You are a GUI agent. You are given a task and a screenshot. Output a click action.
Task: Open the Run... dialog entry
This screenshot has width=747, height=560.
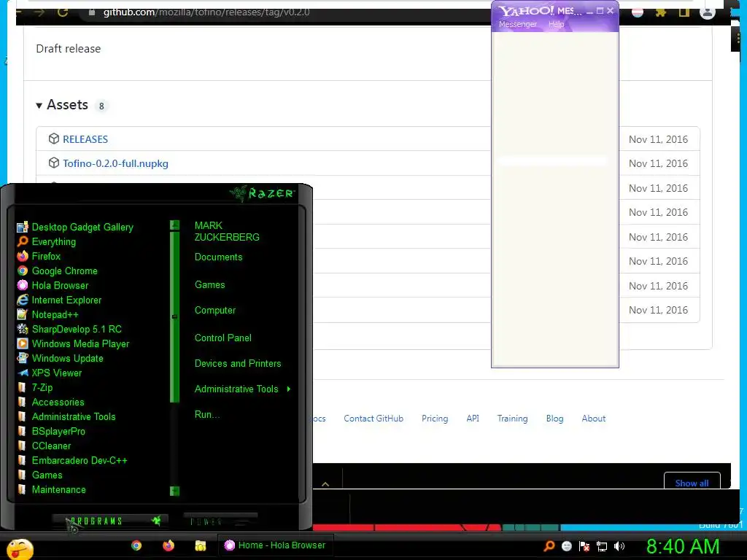click(207, 415)
